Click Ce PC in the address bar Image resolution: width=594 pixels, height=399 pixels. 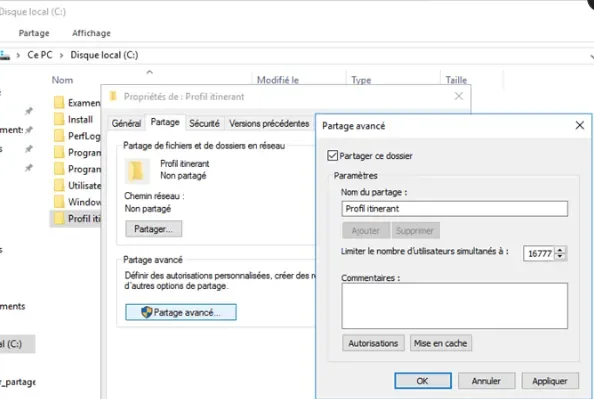40,55
